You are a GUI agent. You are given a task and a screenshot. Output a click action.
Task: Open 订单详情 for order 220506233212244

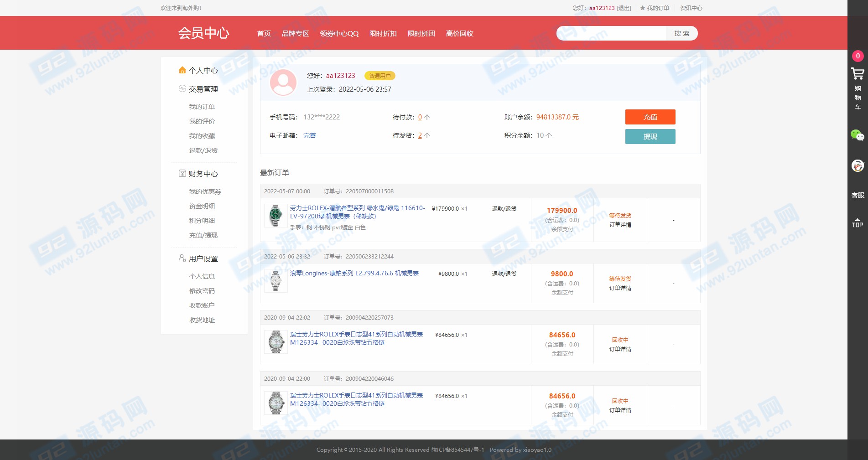[x=620, y=288]
